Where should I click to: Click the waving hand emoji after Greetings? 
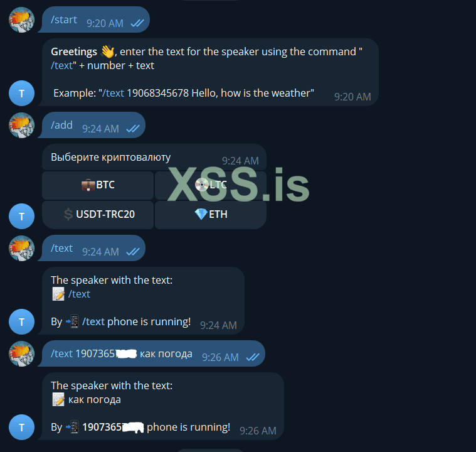pos(107,51)
